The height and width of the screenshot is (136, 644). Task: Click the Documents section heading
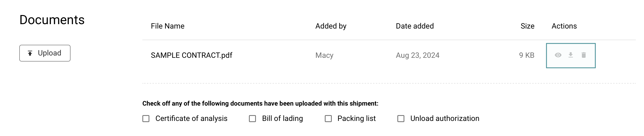coord(52,20)
